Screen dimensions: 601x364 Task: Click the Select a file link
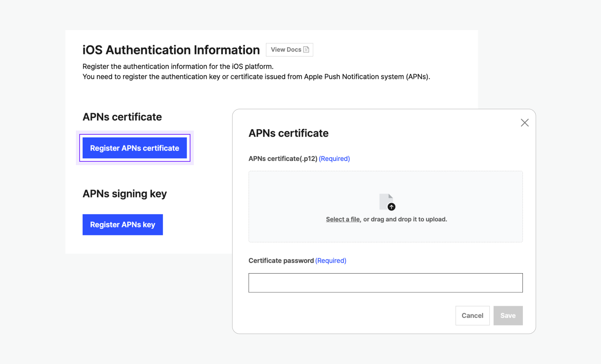[x=343, y=219]
